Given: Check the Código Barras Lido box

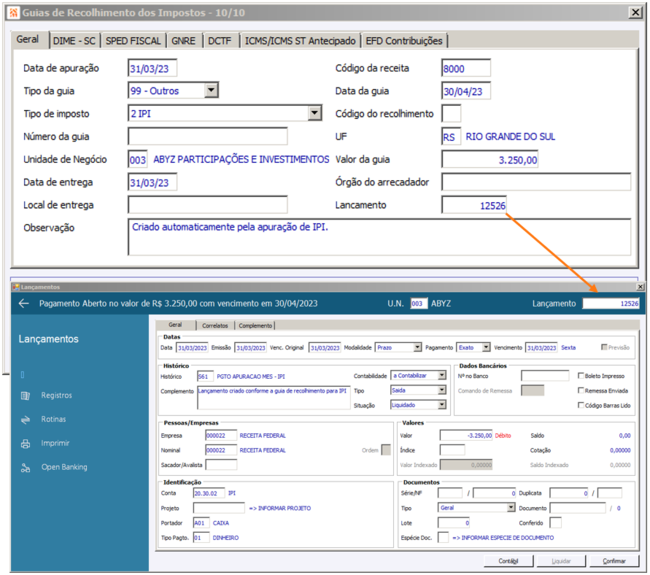Looking at the screenshot, I should point(581,405).
